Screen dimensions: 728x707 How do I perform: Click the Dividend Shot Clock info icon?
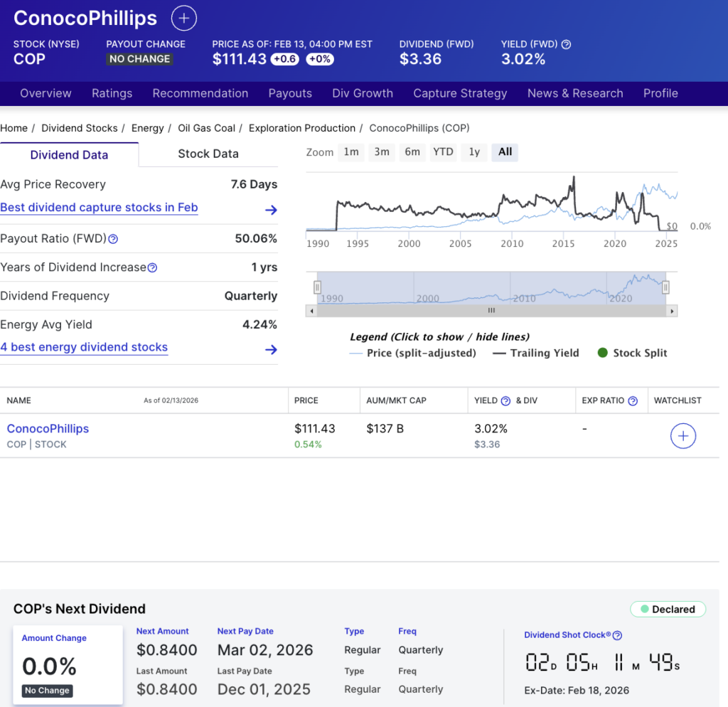pos(617,635)
